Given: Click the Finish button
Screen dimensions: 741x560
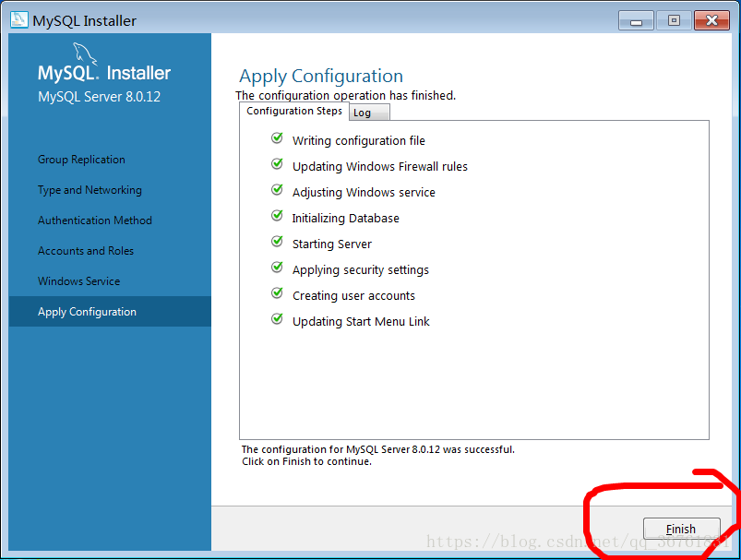Looking at the screenshot, I should [x=681, y=529].
